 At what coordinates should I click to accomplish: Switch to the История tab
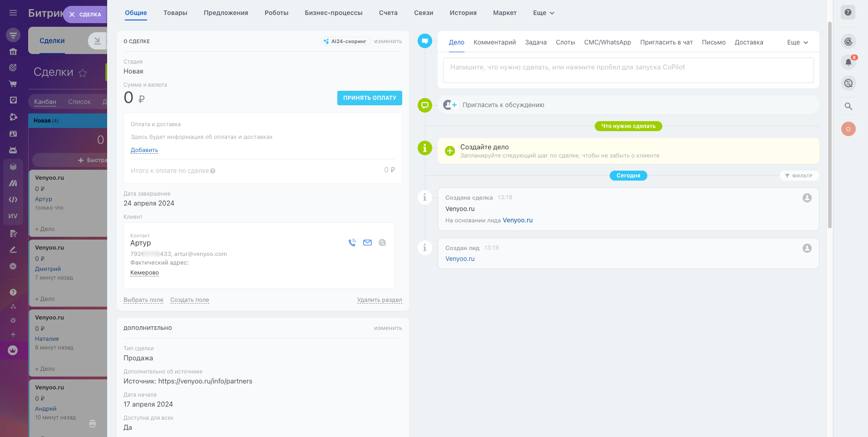463,13
